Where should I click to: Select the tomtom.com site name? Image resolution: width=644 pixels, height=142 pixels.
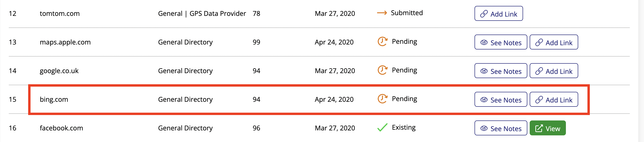pos(60,13)
